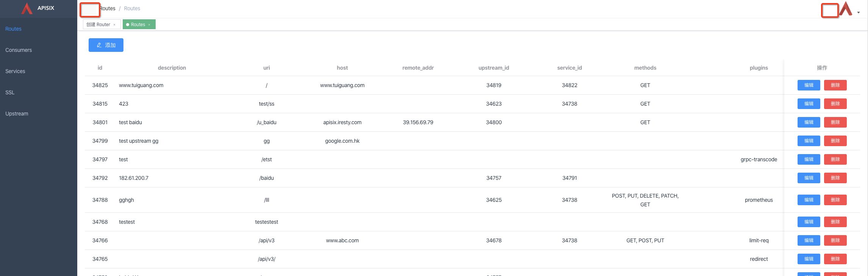This screenshot has height=276, width=868.
Task: Open Consumers in the sidebar menu
Action: coord(39,50)
